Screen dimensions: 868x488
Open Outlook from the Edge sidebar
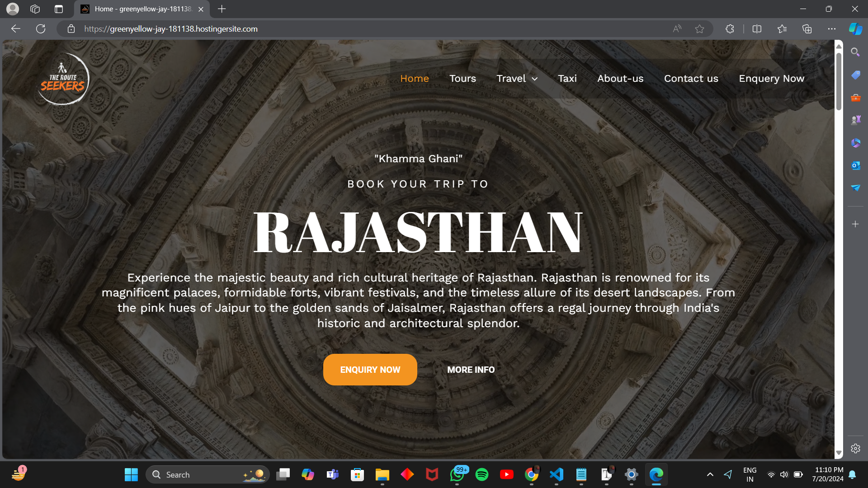[x=855, y=165]
